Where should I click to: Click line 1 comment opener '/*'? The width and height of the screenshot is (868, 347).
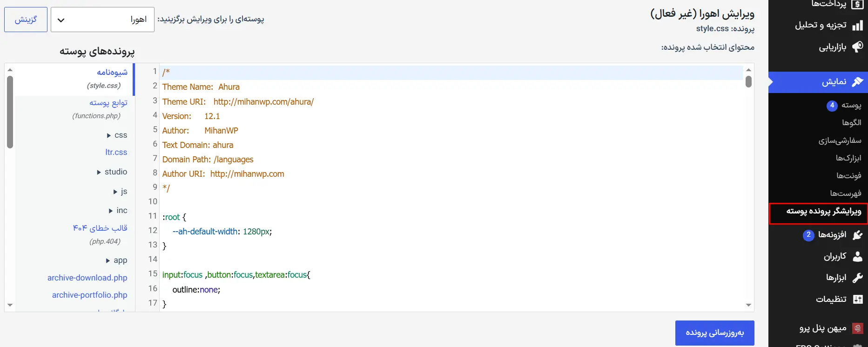click(x=166, y=72)
